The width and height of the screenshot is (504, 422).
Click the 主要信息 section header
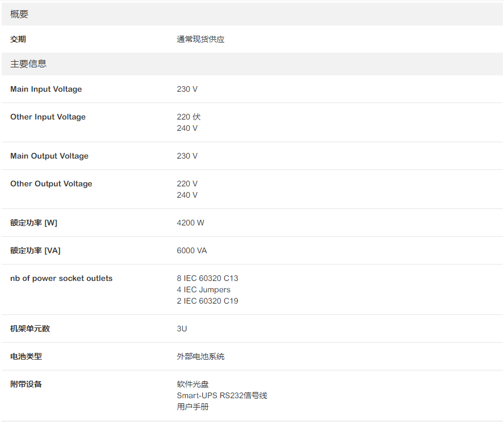(28, 64)
